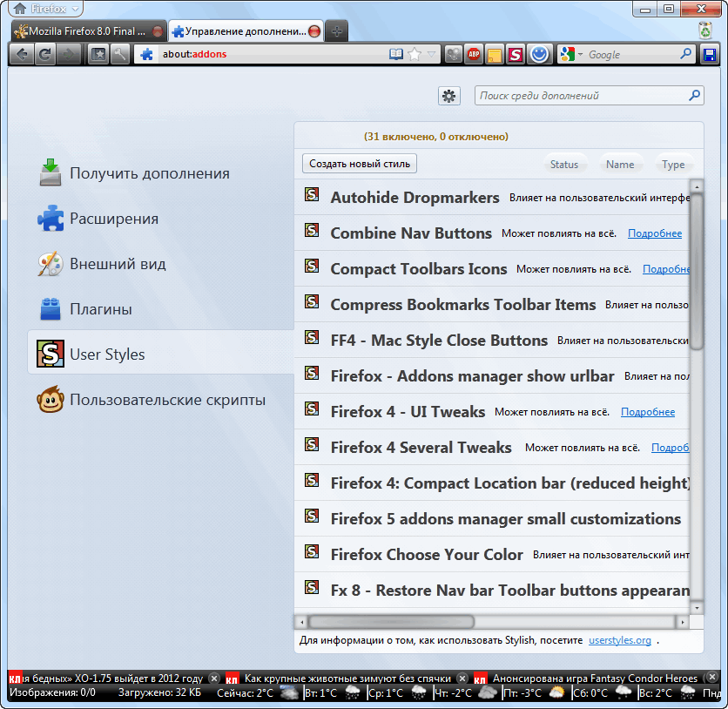Select Расширения in the sidebar
This screenshot has height=709, width=728.
pos(114,219)
